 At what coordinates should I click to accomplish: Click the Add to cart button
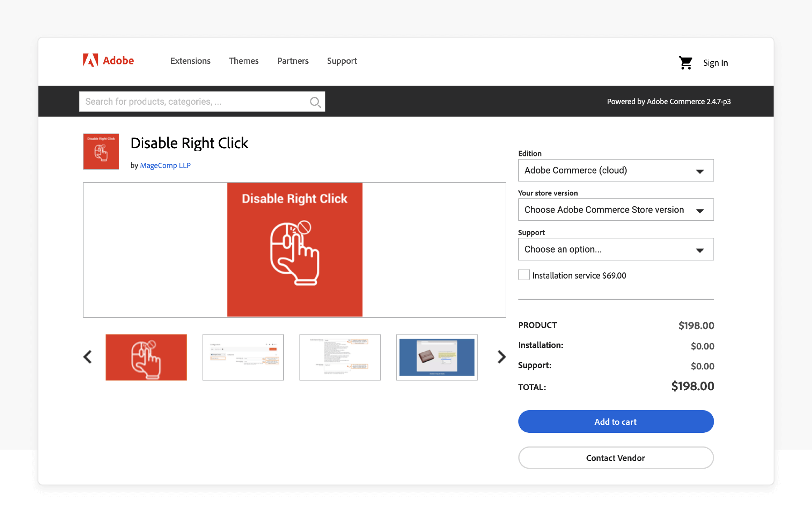point(616,422)
